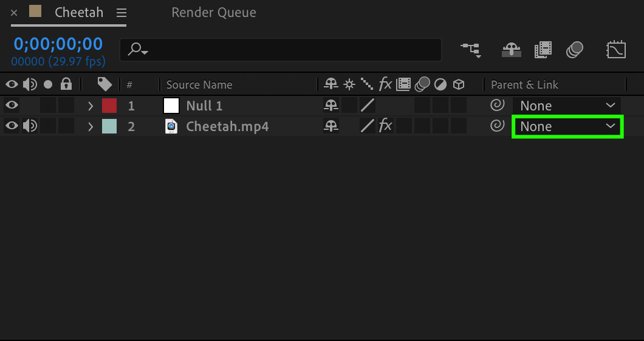
Task: Open the Composition Mini-Flowchart icon
Action: 470,50
